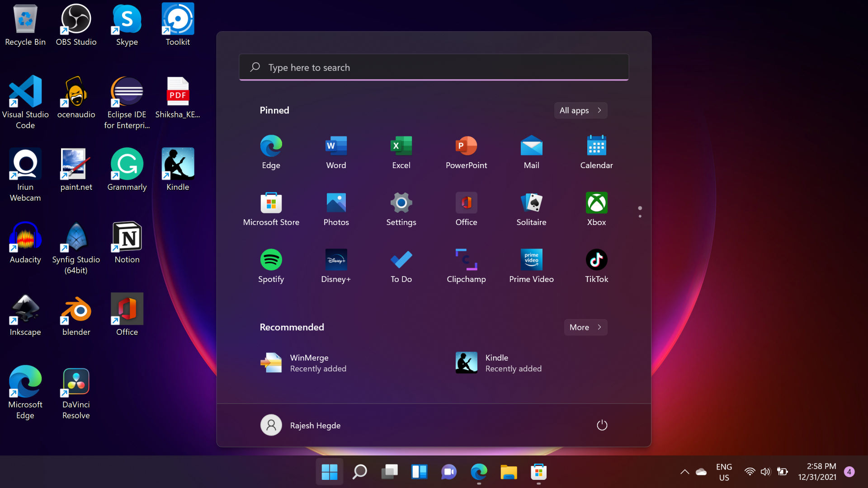Launch Clipchamp video editor
The image size is (868, 488).
coord(466,267)
